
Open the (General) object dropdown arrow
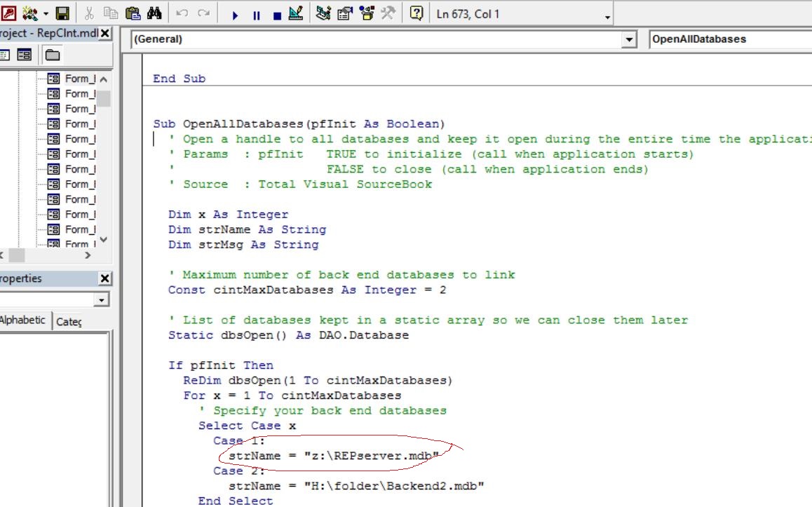629,39
